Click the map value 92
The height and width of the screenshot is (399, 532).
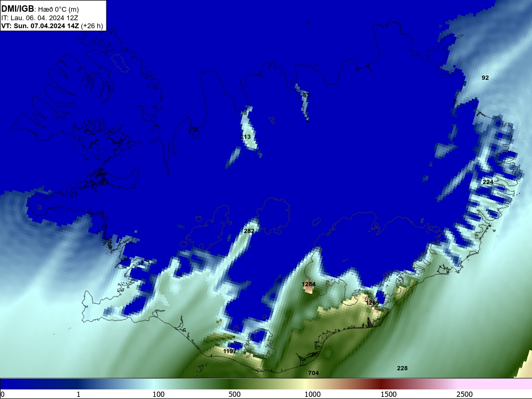485,78
